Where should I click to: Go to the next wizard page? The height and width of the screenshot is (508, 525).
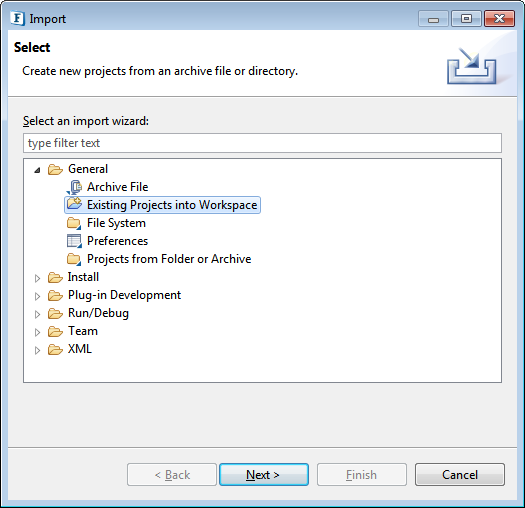coord(264,475)
